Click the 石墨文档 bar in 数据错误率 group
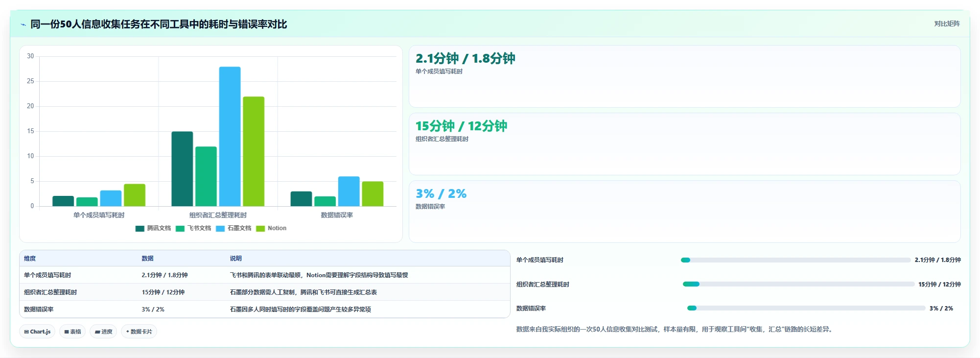Screen dimensions: 980x358 (x=349, y=191)
